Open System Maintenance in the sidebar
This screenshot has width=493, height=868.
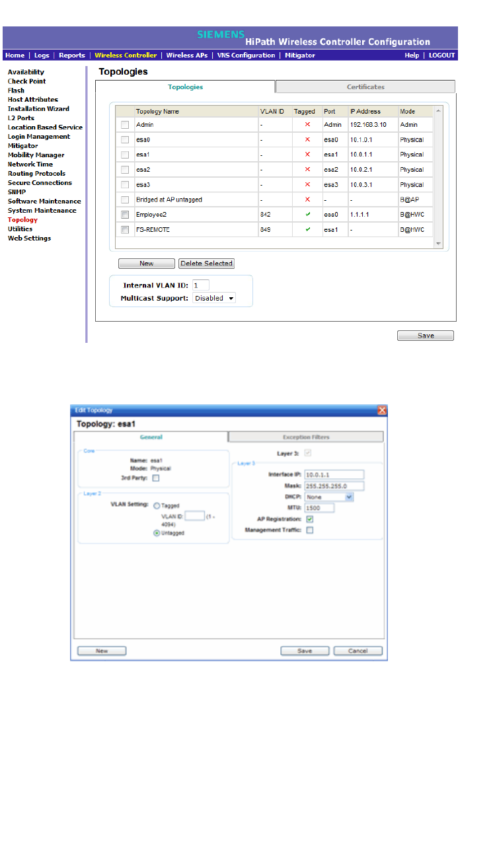click(42, 211)
